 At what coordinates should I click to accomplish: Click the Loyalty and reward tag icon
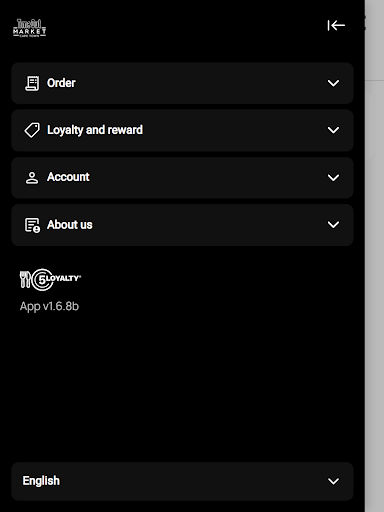pyautogui.click(x=32, y=130)
